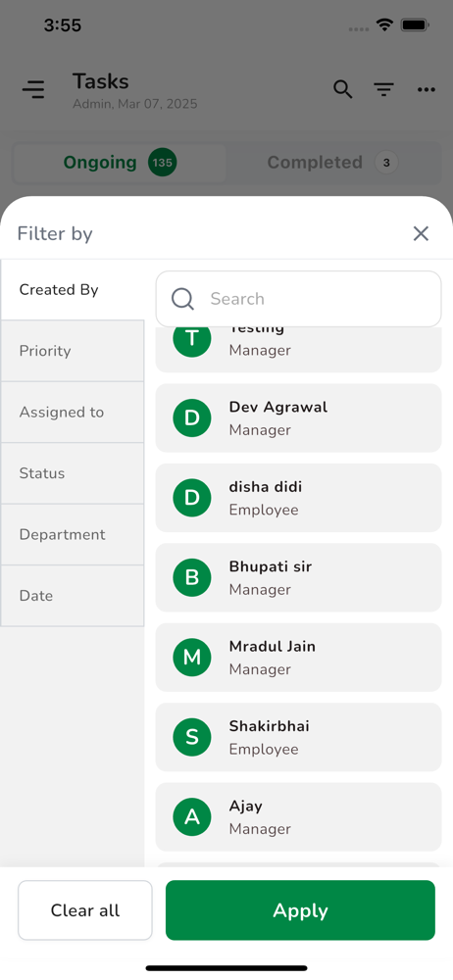
Task: Open the filter icon in header
Action: click(383, 89)
